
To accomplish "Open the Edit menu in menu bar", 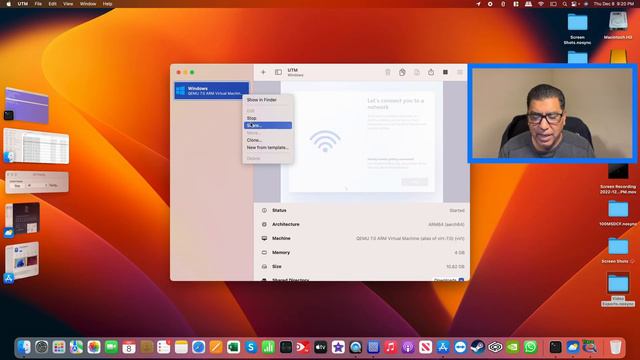I will pyautogui.click(x=52, y=4).
